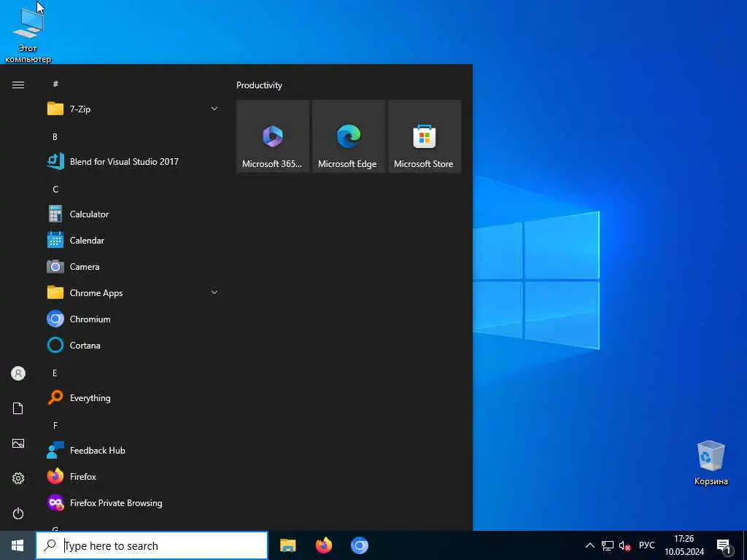Expand the Start menu hamburger navigation
This screenshot has height=560, width=747.
(x=18, y=85)
